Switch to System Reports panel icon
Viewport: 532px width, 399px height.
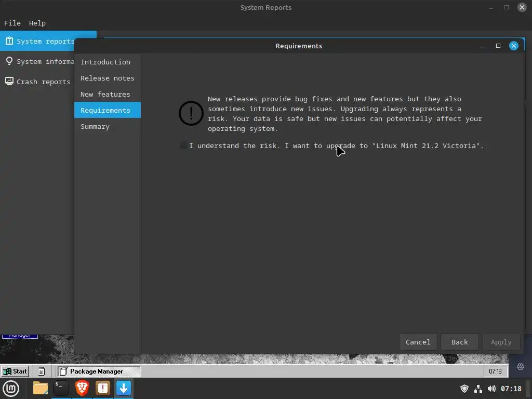point(103,389)
